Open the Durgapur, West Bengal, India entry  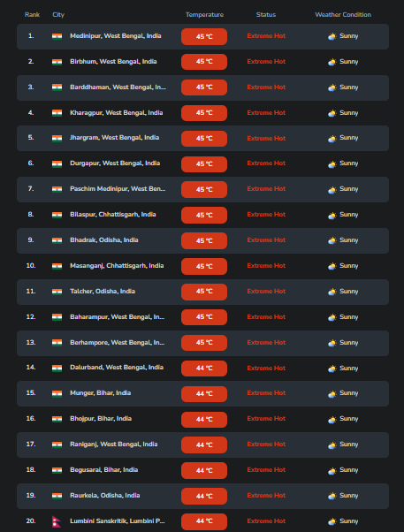[x=115, y=163]
